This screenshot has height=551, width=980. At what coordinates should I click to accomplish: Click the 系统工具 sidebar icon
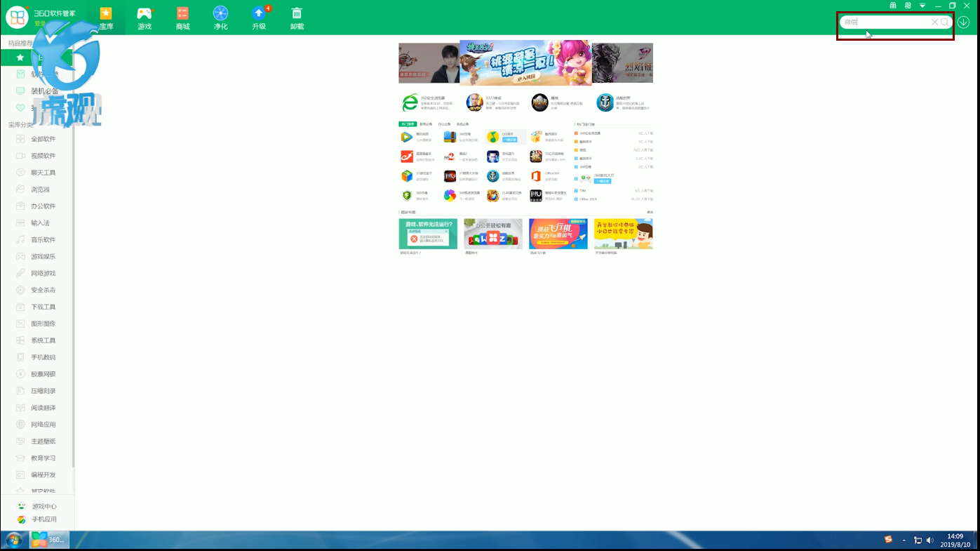click(x=20, y=340)
